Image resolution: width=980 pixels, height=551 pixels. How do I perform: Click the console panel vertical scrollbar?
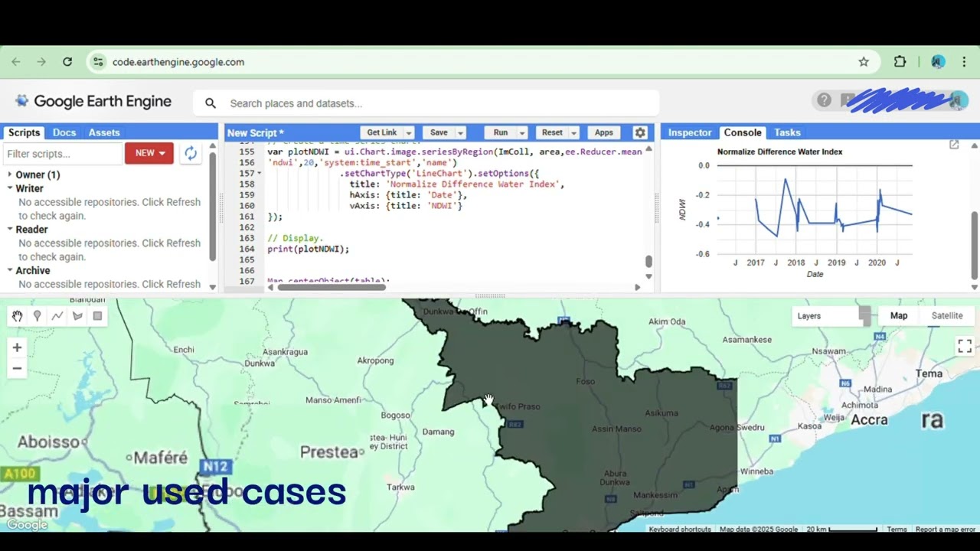click(975, 245)
